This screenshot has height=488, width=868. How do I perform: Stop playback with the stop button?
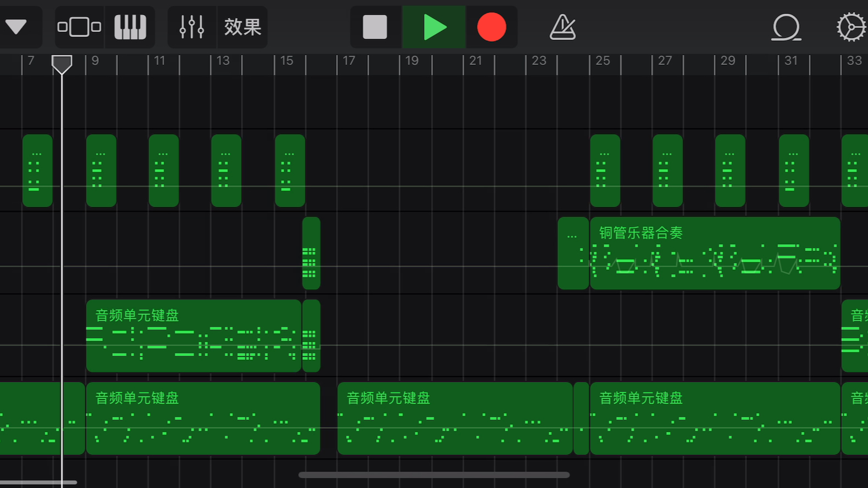click(x=375, y=27)
